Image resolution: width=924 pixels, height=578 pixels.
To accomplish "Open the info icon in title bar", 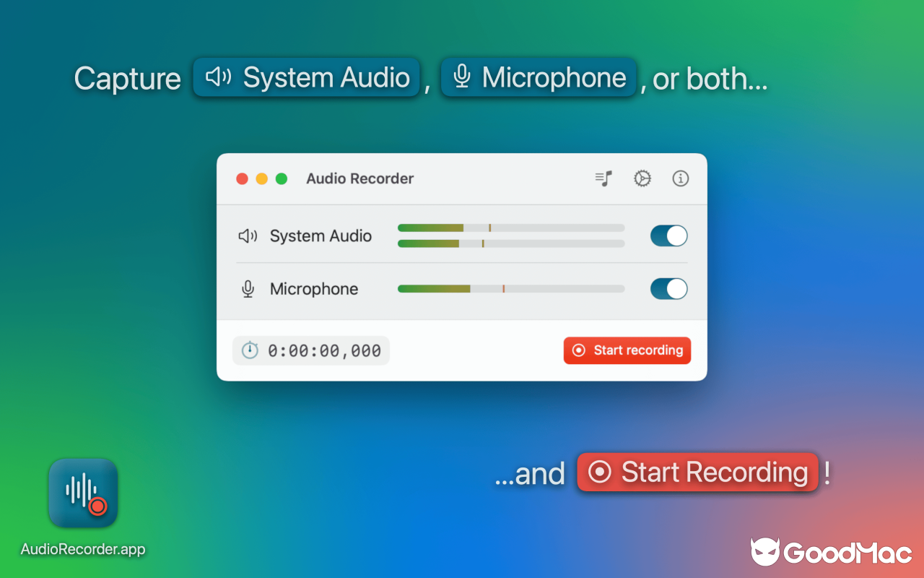I will point(680,178).
